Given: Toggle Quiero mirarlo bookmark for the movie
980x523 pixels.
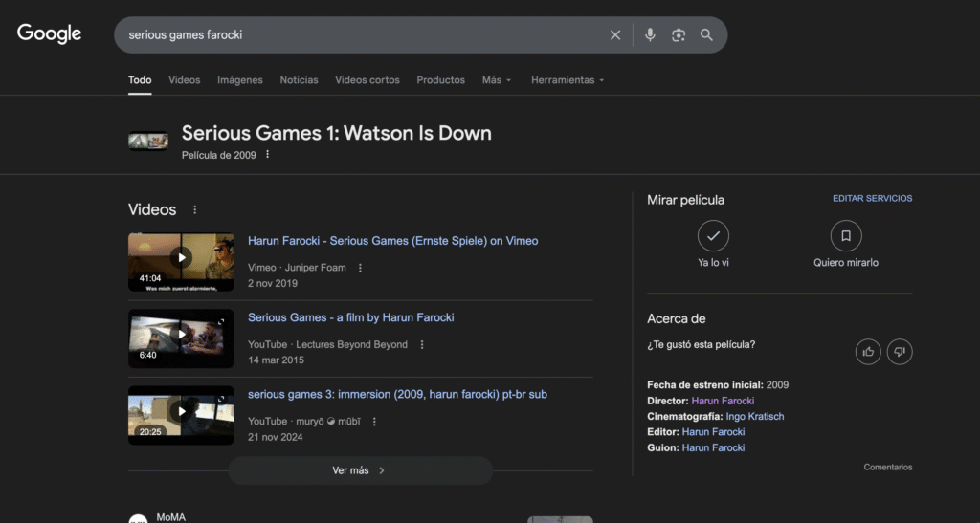Looking at the screenshot, I should coord(846,236).
